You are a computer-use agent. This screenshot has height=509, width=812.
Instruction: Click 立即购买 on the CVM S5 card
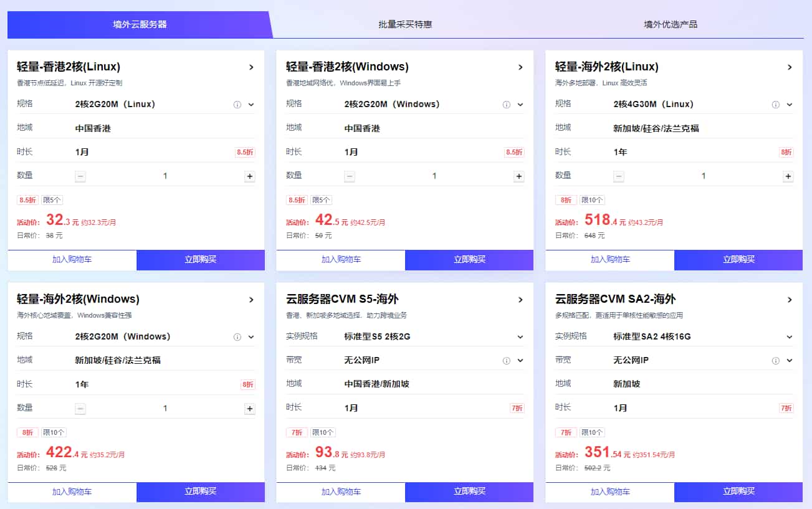point(469,492)
